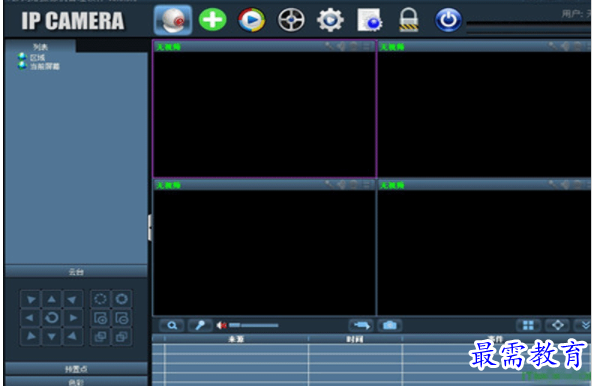Select the purple-highlighted top-left video pane

tap(264, 109)
